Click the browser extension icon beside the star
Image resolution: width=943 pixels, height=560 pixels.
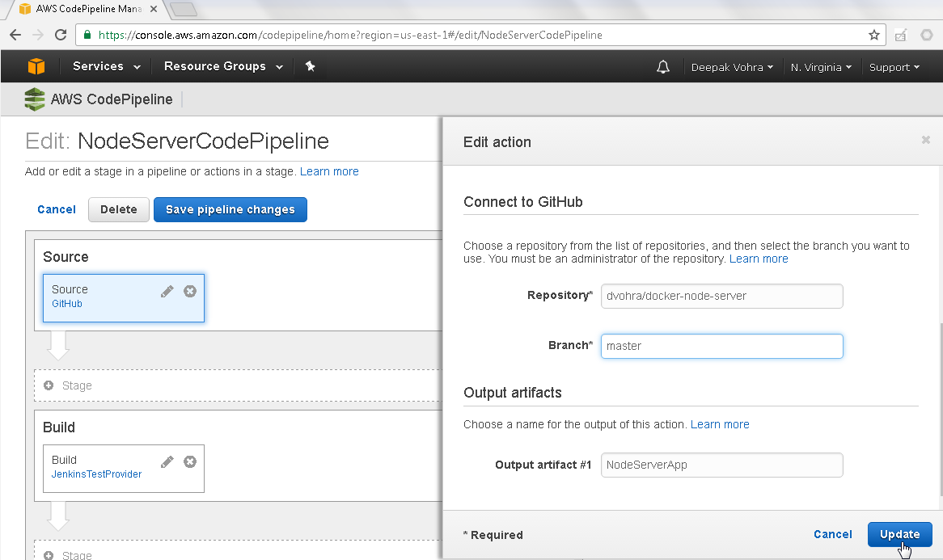[900, 35]
